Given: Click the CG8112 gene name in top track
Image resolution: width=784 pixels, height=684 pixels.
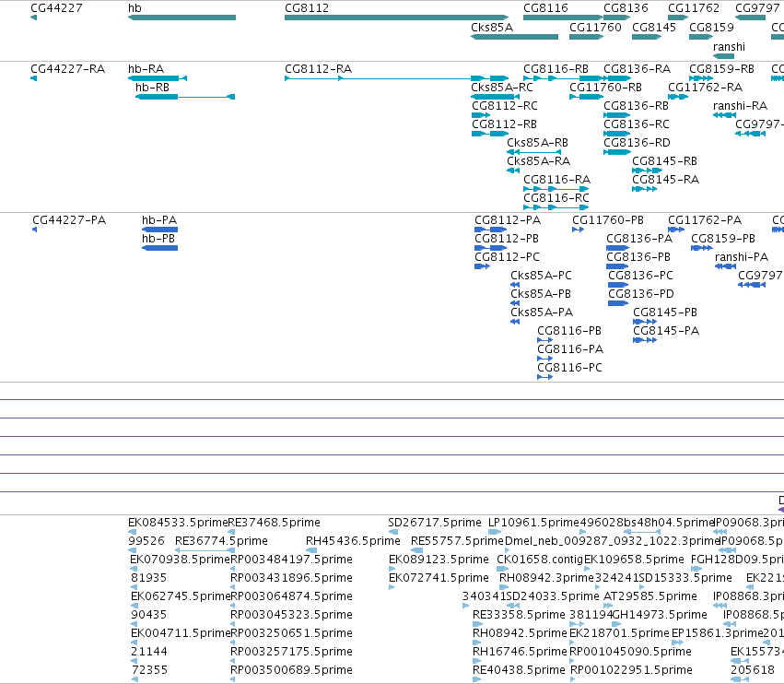Looking at the screenshot, I should [x=307, y=8].
